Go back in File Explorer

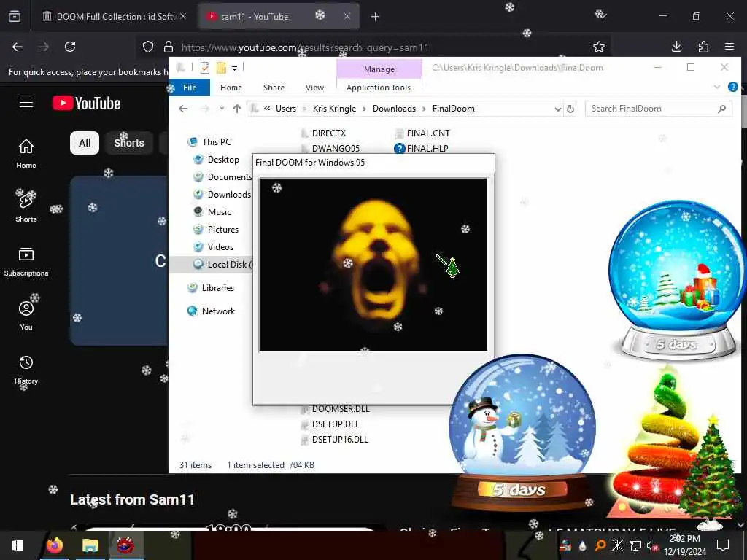click(183, 109)
